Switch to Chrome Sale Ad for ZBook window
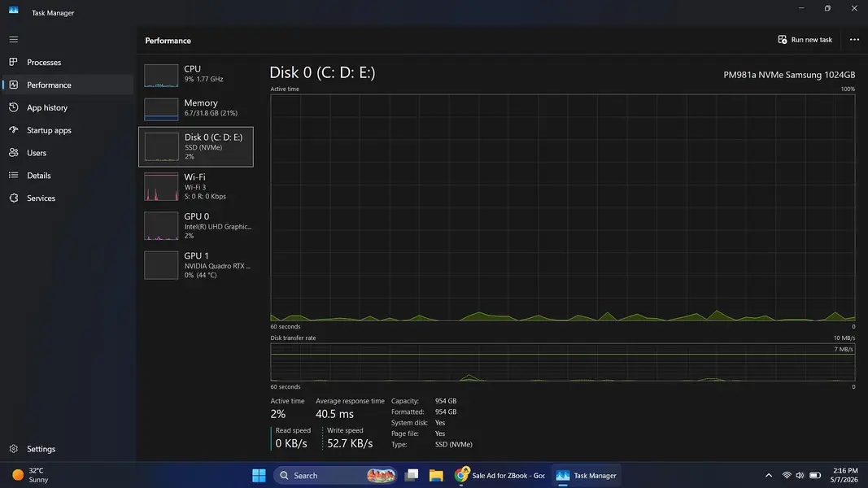868x488 pixels. point(499,475)
